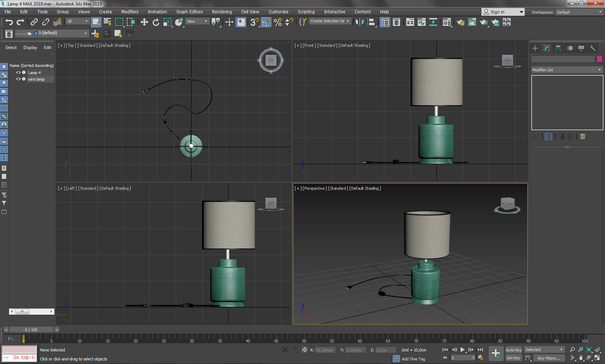Click the Zoom magnifier navigation icon
The height and width of the screenshot is (364, 605).
pos(572,350)
